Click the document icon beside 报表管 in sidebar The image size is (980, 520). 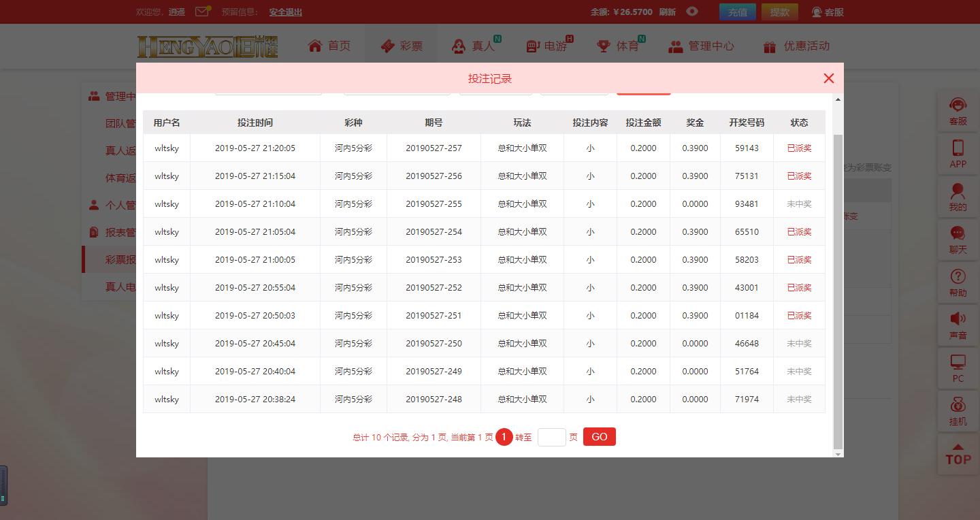pos(94,232)
